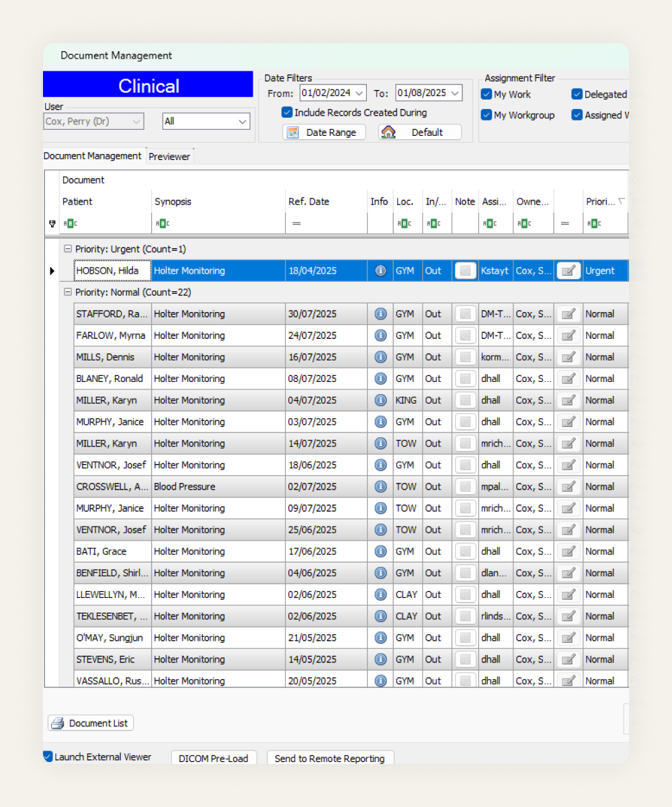The image size is (672, 807).
Task: Open the To date dropdown
Action: [x=455, y=93]
